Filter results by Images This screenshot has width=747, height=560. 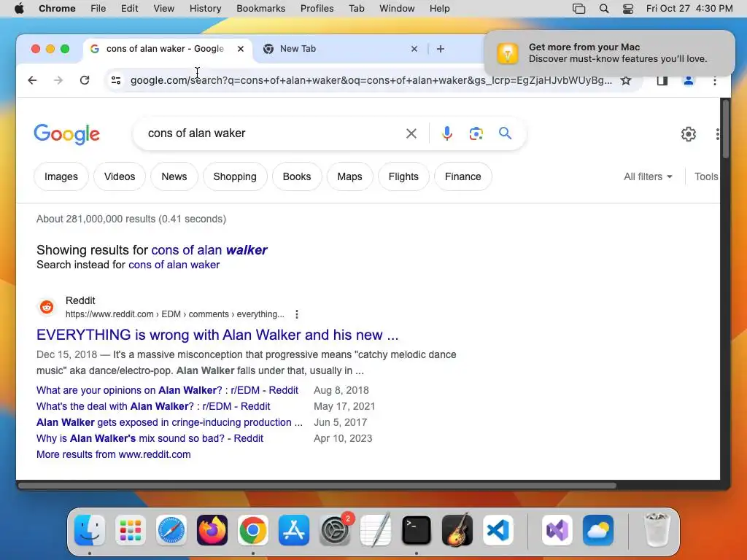coord(61,176)
